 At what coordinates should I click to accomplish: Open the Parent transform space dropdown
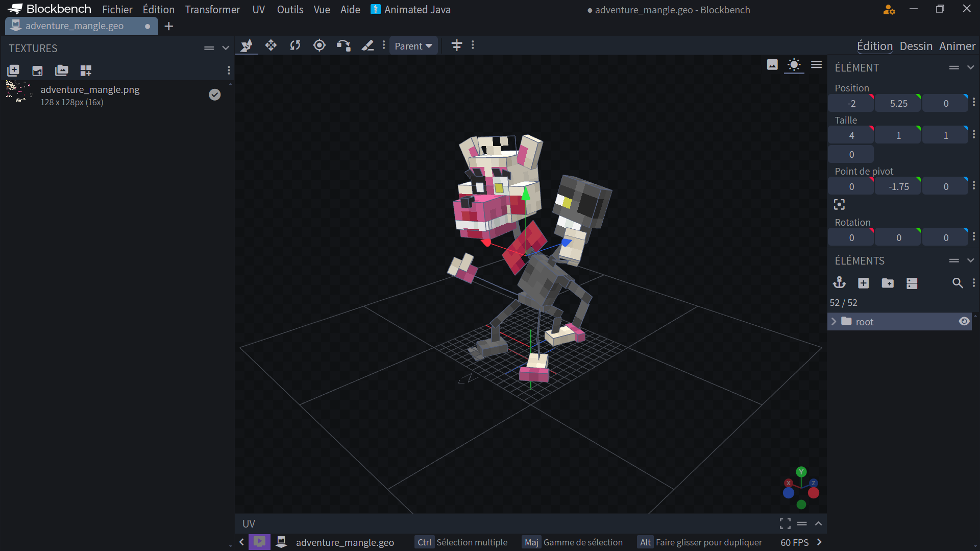click(x=413, y=46)
